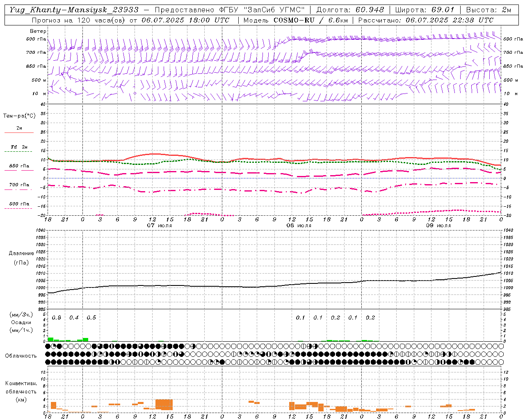The height and width of the screenshot is (420, 525).
Task: Click the Конвективн. label
Action: (x=21, y=383)
